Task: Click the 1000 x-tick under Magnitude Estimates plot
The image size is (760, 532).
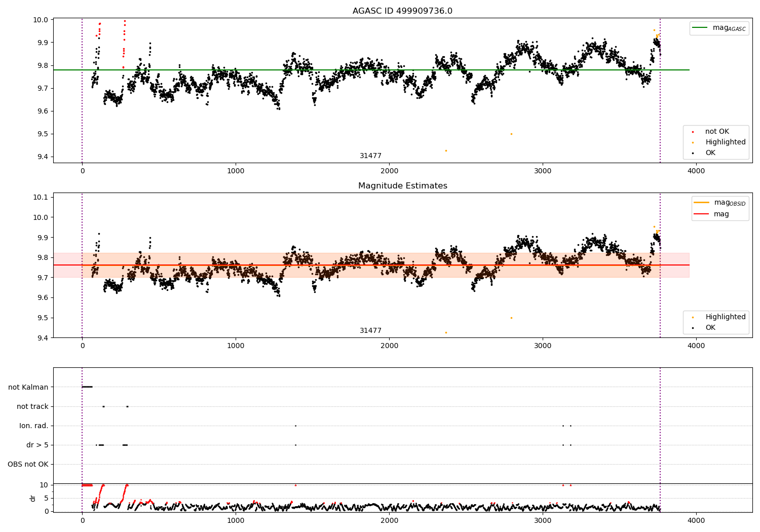Action: (x=236, y=346)
